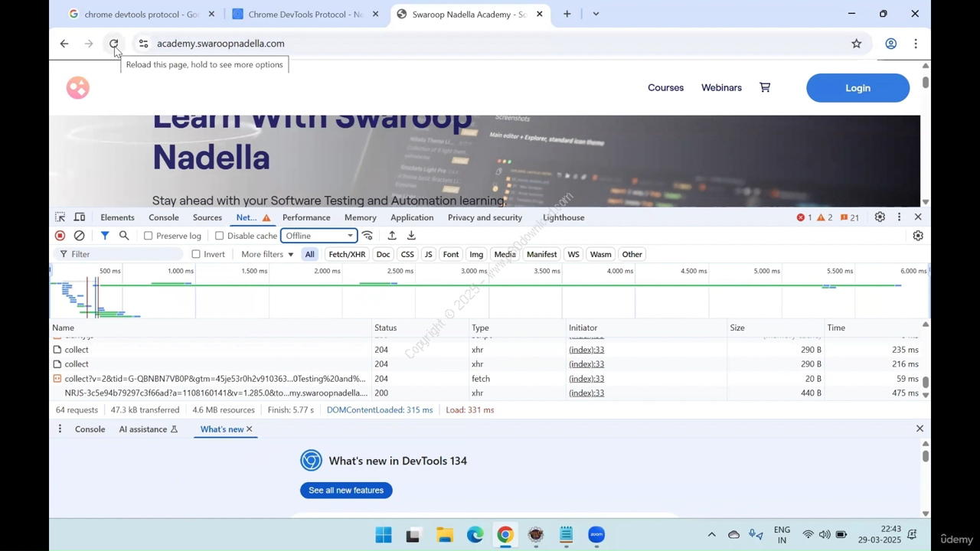Stop recording the network log
980x551 pixels.
click(x=60, y=236)
